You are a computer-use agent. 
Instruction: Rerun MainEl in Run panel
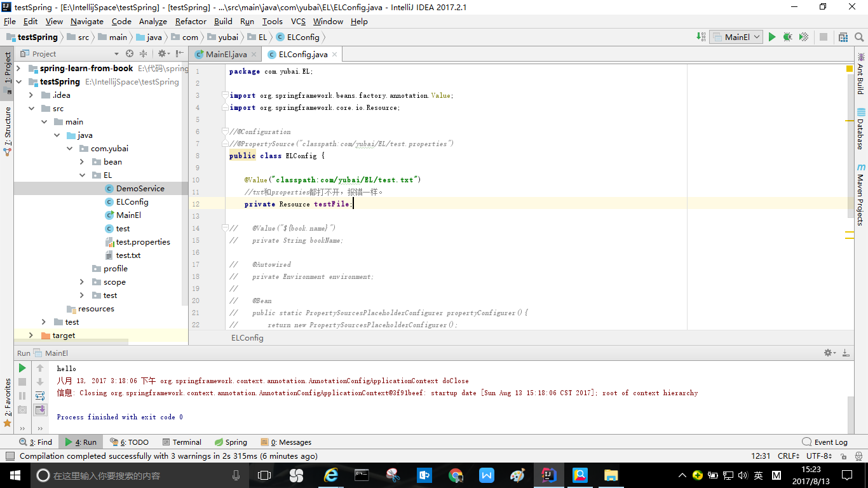tap(22, 368)
